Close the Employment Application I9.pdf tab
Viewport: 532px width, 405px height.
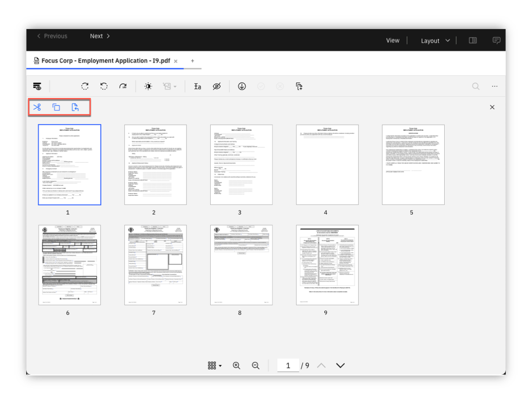point(176,61)
